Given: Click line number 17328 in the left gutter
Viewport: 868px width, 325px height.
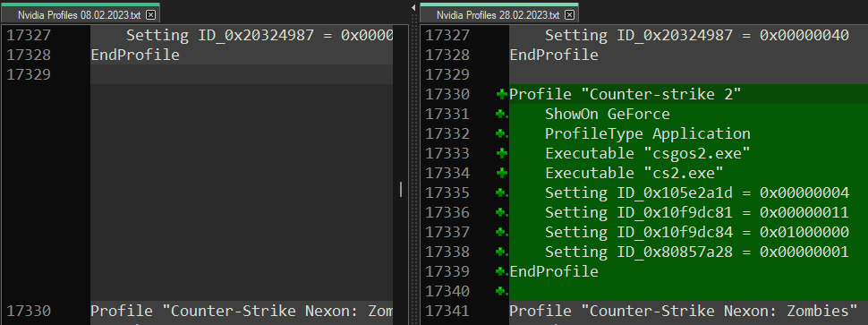Looking at the screenshot, I should pos(29,55).
